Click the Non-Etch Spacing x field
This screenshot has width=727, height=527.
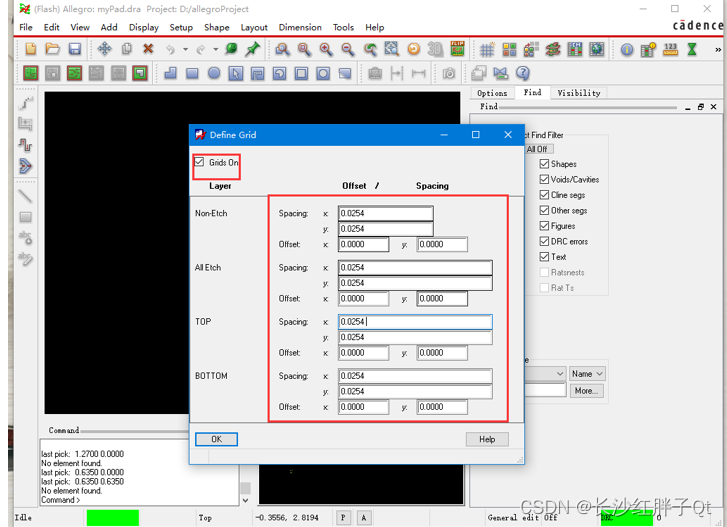(386, 213)
